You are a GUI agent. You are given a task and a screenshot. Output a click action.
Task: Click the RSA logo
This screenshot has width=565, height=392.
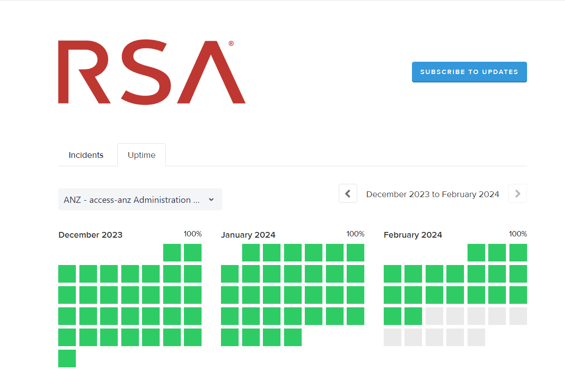pyautogui.click(x=152, y=72)
